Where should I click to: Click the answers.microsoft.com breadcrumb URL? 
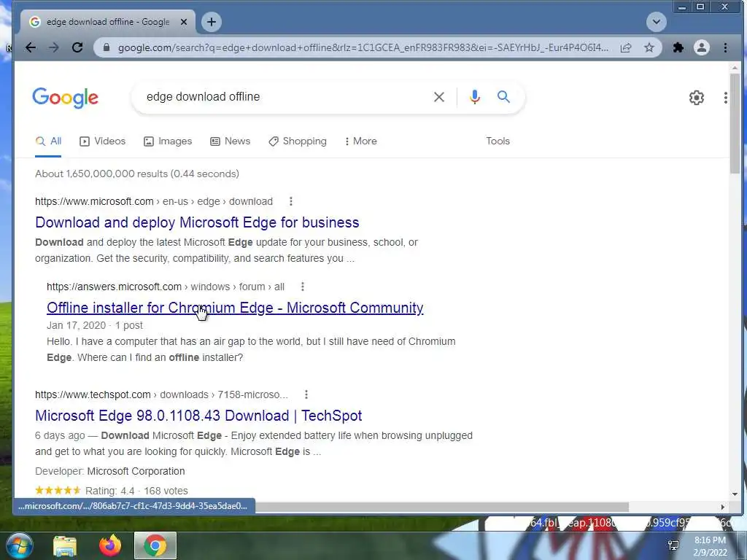166,287
